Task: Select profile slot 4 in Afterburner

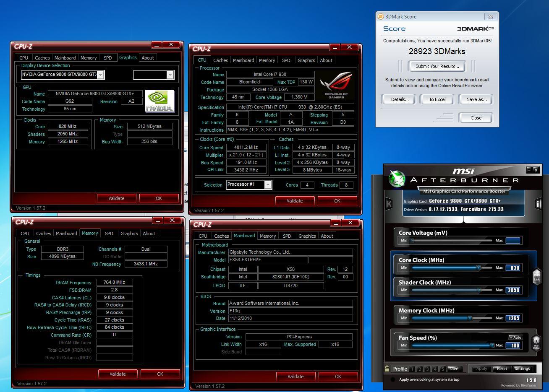Action: (434, 369)
